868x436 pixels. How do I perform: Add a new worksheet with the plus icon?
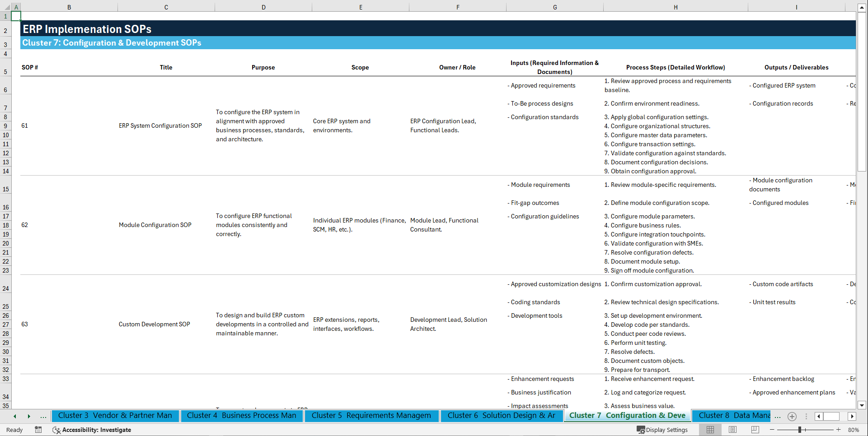pos(792,417)
